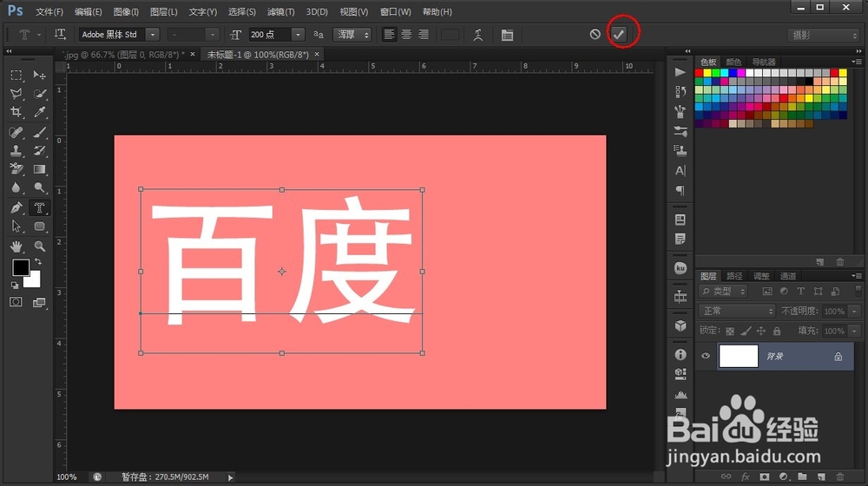This screenshot has width=868, height=486.
Task: Click the foreground color swatch
Action: tap(21, 267)
